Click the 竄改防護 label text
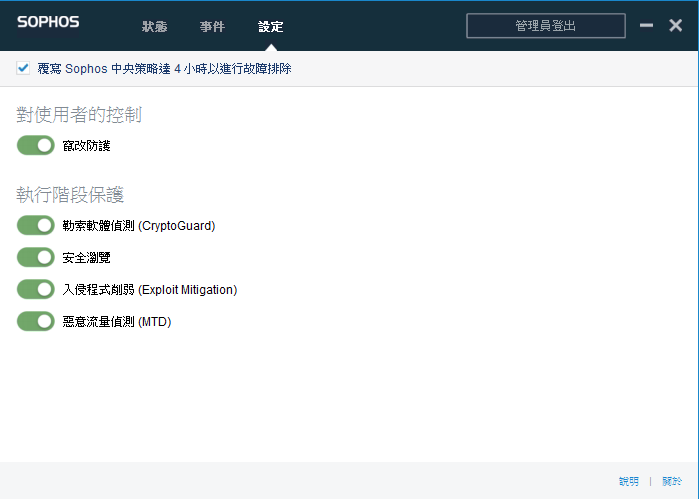This screenshot has height=499, width=699. pyautogui.click(x=86, y=146)
